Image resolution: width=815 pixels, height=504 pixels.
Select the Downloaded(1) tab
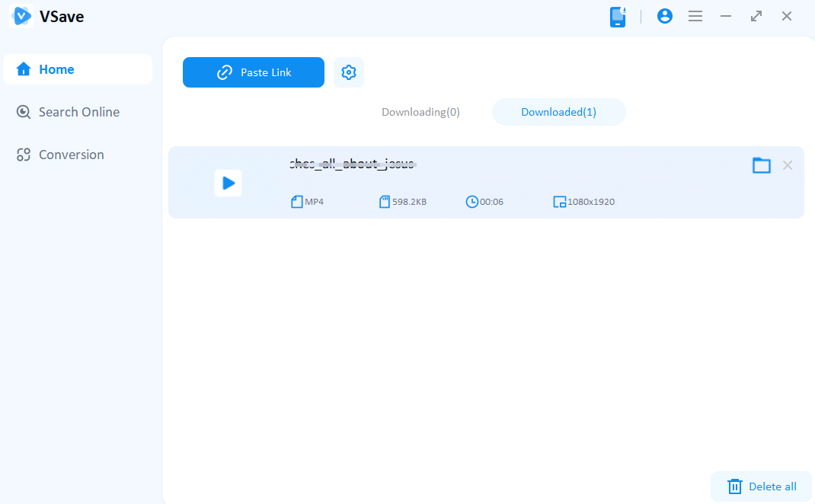tap(558, 112)
